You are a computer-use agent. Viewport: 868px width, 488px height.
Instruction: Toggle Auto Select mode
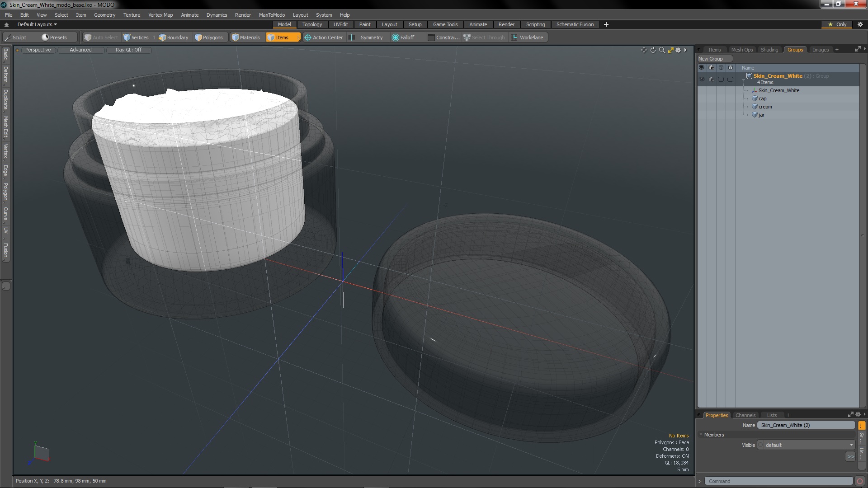(x=101, y=38)
